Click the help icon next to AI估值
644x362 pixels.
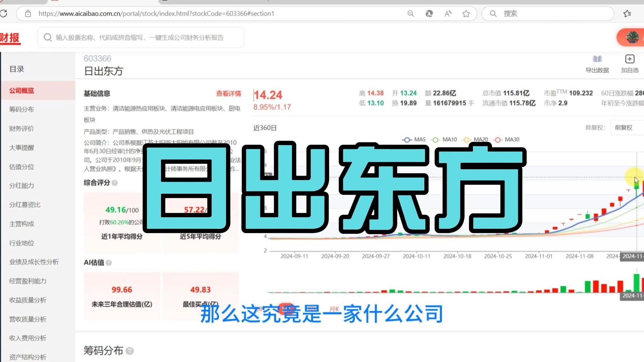point(109,263)
